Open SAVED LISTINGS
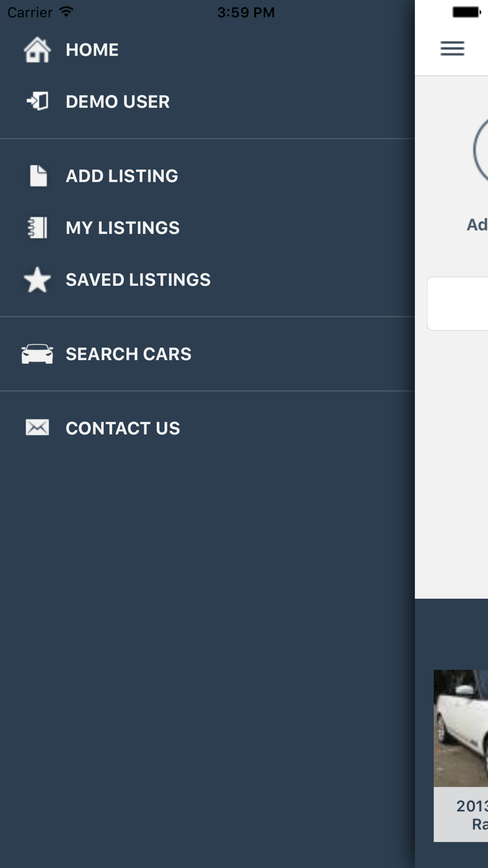This screenshot has height=868, width=488. [207, 280]
